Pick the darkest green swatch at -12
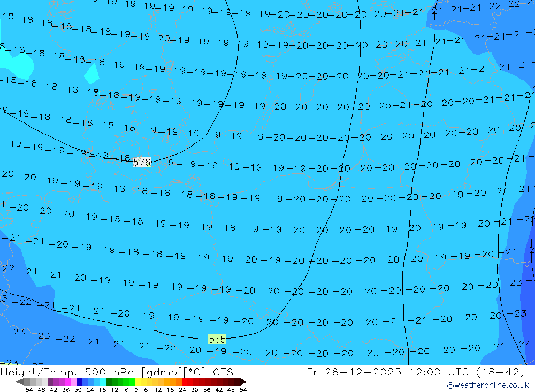The height and width of the screenshot is (392, 535). coord(109,382)
